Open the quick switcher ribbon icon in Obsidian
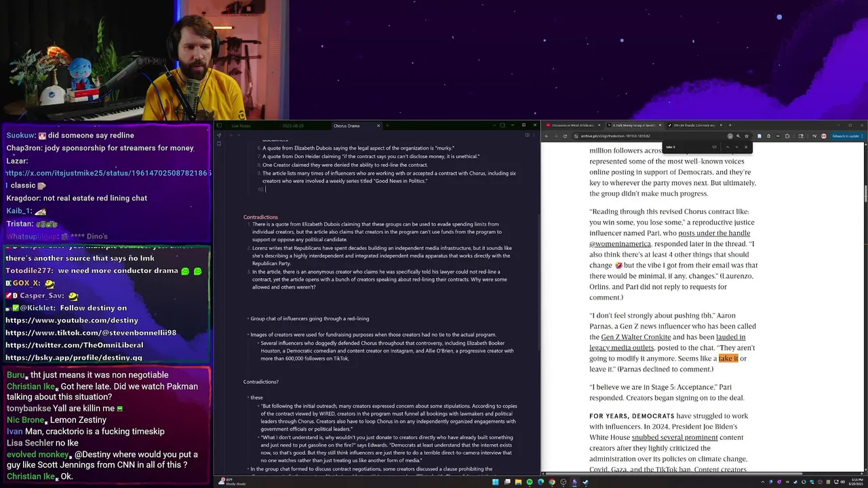 tap(219, 135)
